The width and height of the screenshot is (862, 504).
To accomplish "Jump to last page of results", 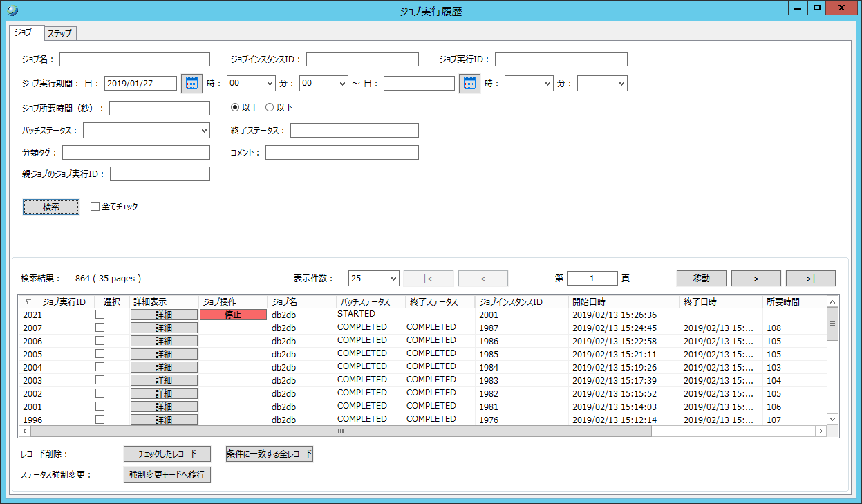I will pos(810,278).
